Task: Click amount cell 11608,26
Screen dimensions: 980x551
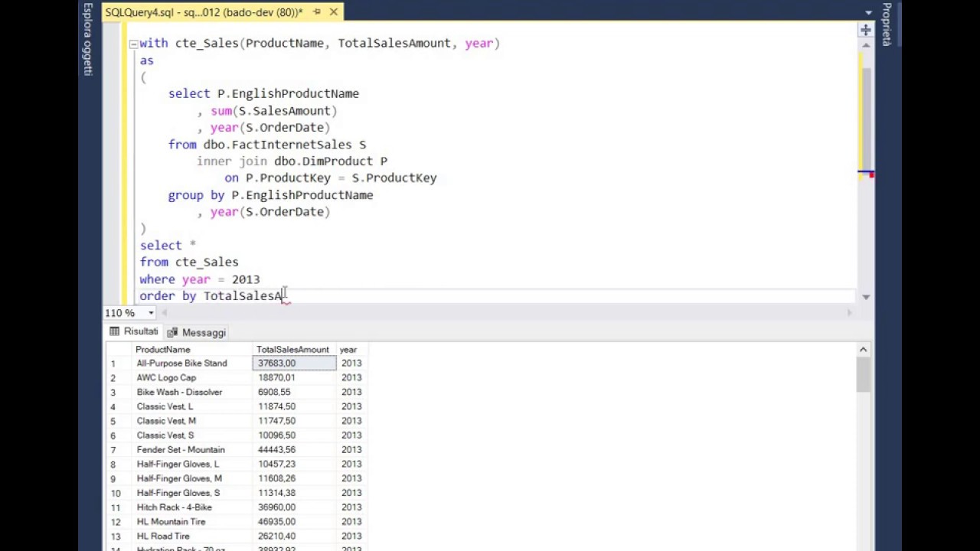Action: point(295,479)
